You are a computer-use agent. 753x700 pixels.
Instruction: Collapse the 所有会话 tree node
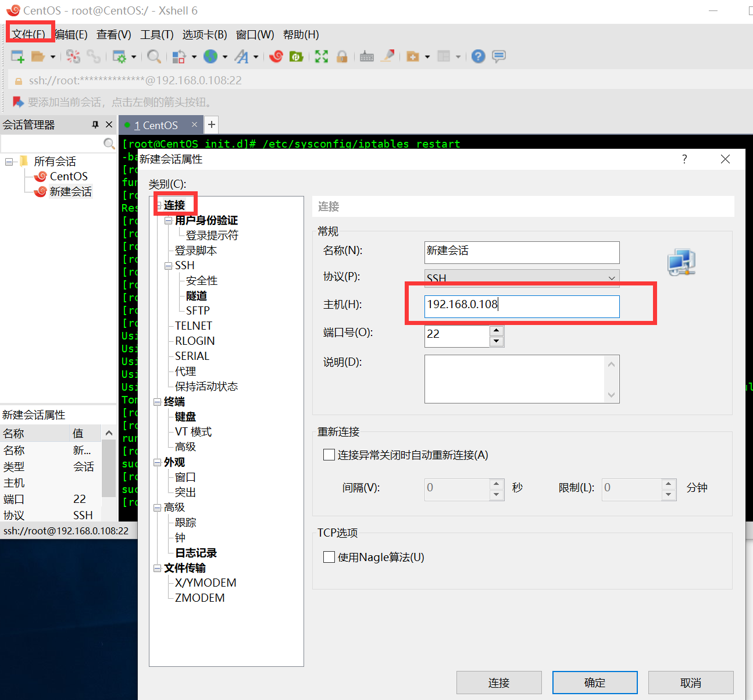click(x=9, y=162)
